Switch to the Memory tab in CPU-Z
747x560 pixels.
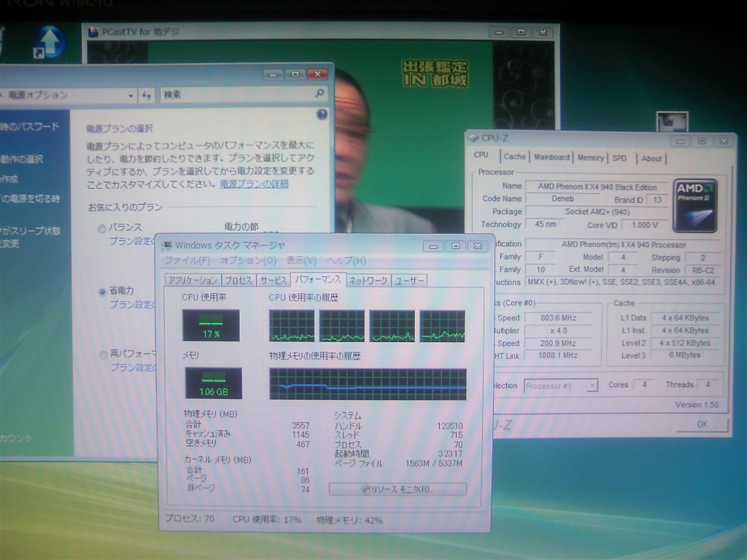591,157
